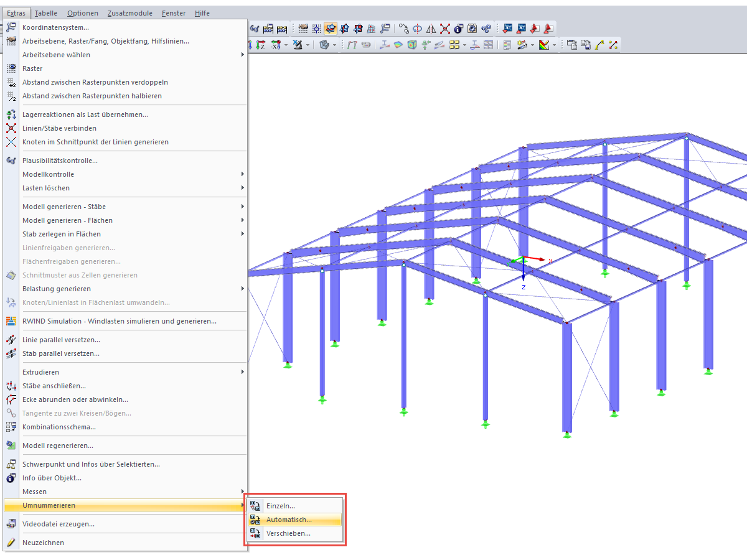Open the Zusatzmodule menu
Screen dimensions: 747x560
pyautogui.click(x=129, y=13)
